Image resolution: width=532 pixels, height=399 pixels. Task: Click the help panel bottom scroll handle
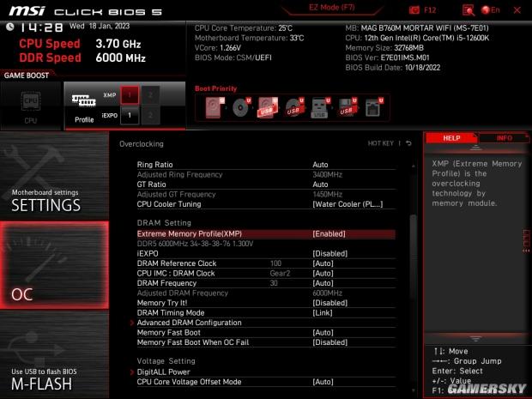(x=475, y=339)
